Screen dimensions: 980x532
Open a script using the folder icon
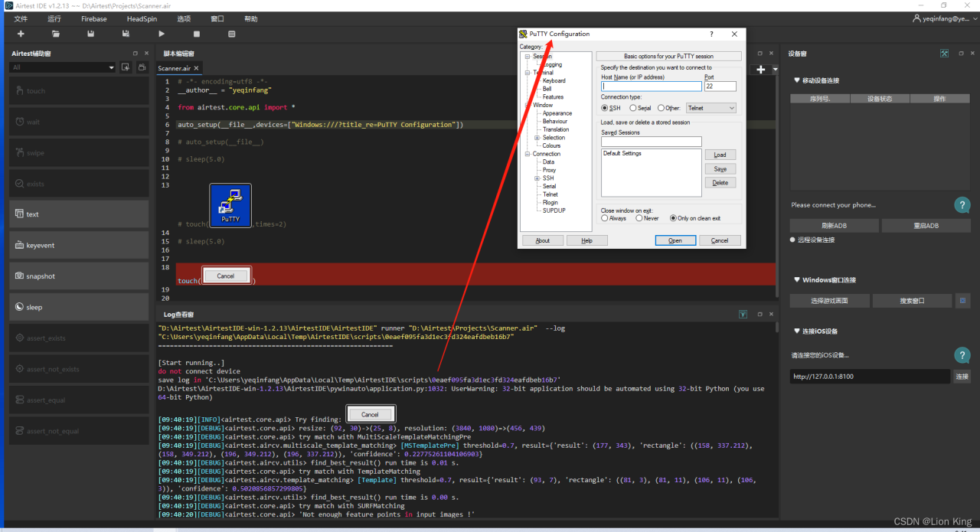(x=56, y=34)
